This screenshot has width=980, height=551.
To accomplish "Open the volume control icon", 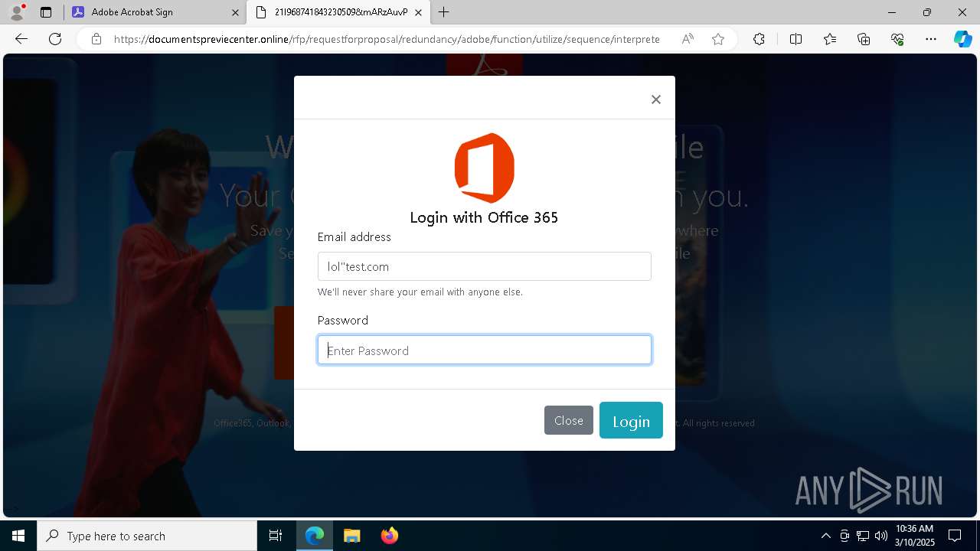I will coord(881,536).
